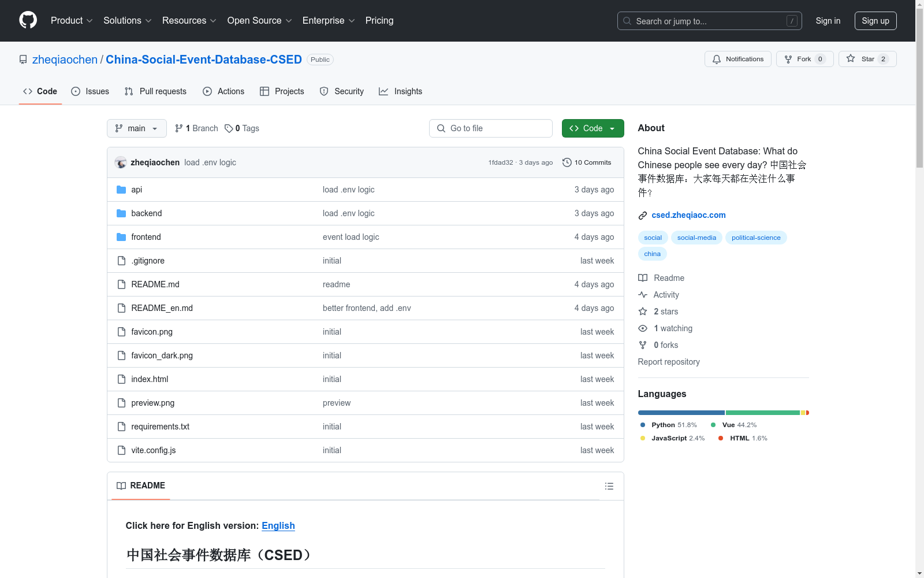
Task: Switch to the Issues tab
Action: [90, 91]
